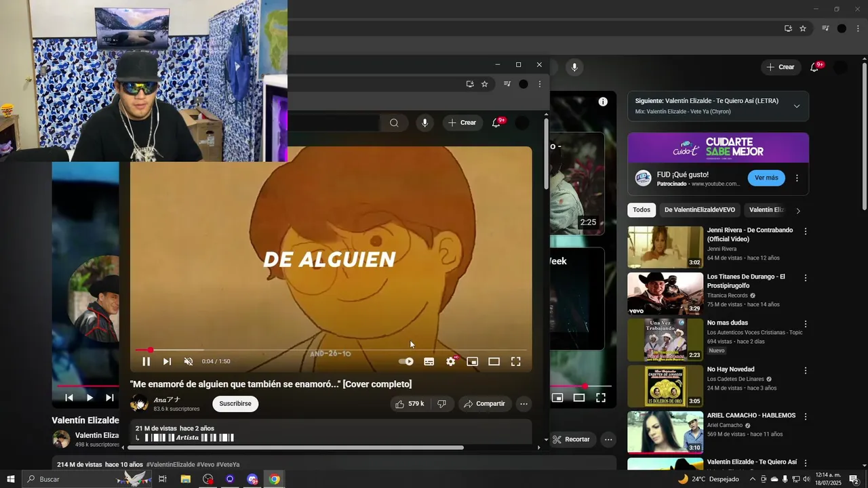Open notifications bell in back window
The image size is (868, 488).
pos(814,67)
